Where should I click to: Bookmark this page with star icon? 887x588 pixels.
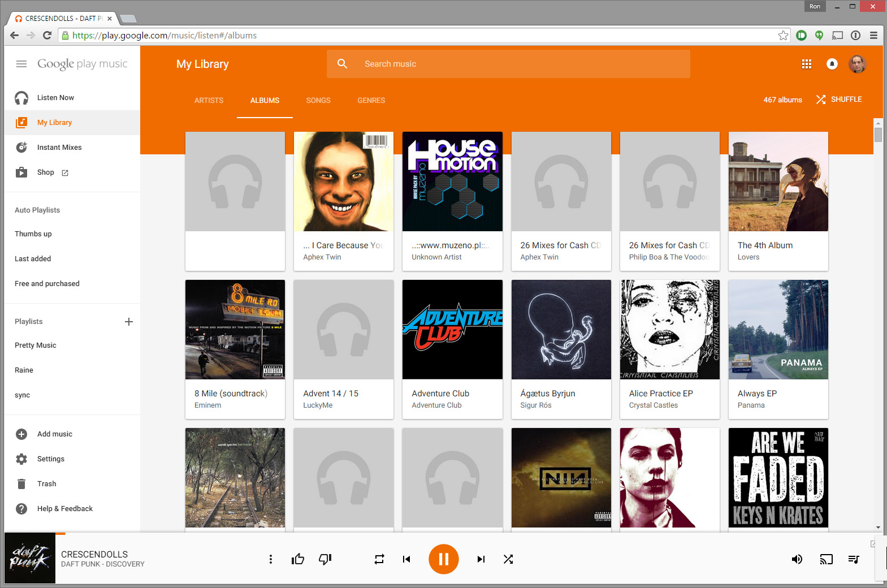[783, 36]
